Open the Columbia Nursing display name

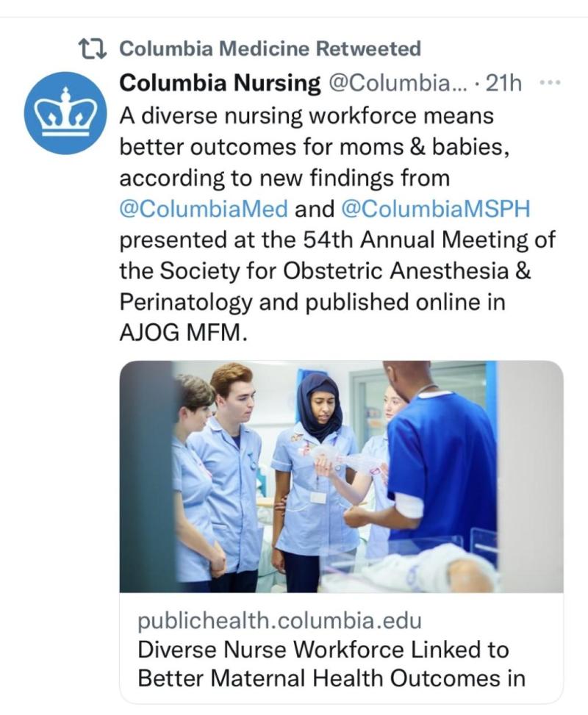220,83
